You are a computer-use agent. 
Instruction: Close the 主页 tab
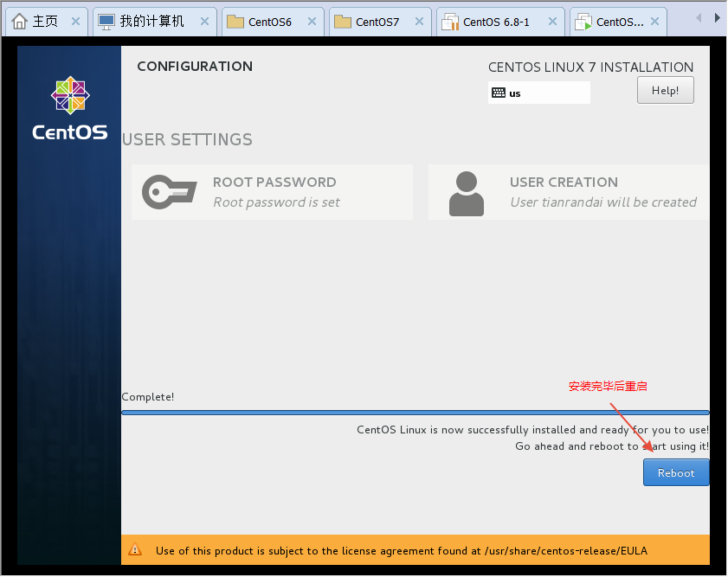click(75, 22)
